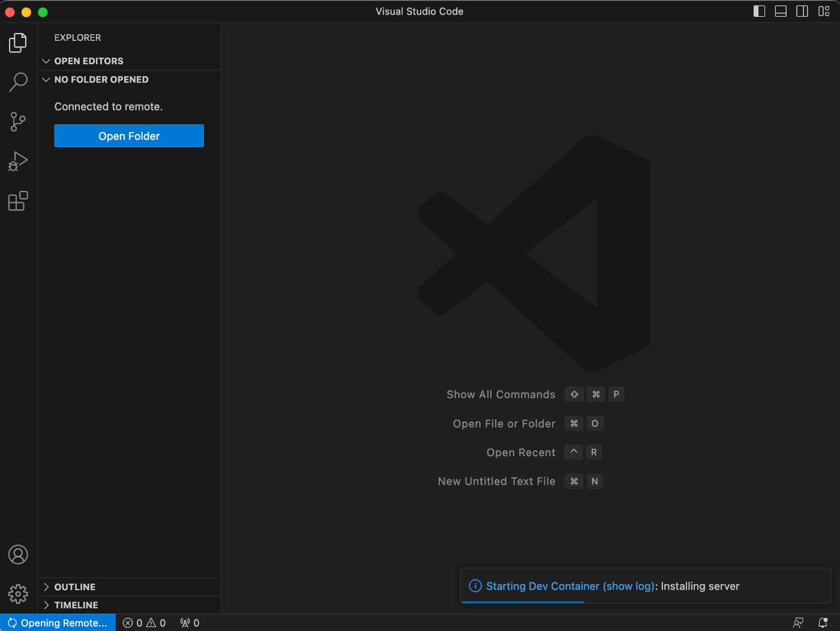Viewport: 840px width, 631px height.
Task: Click the forwarded ports status item
Action: [x=190, y=623]
